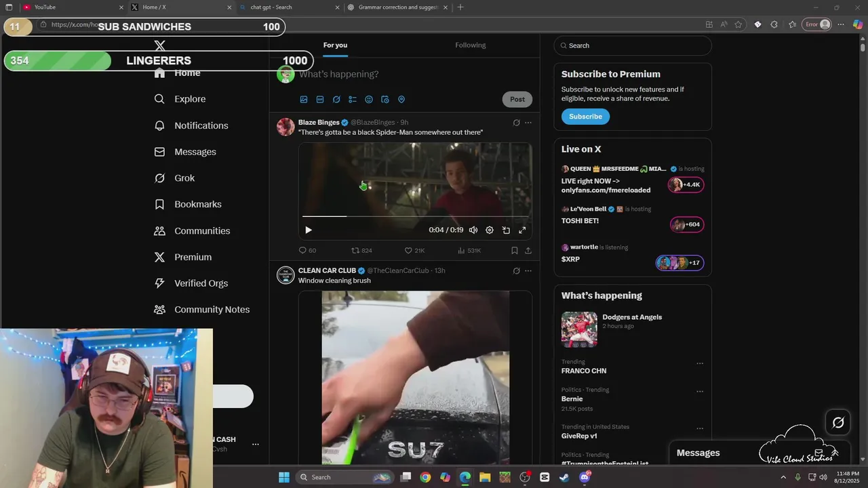Open Bookmarks in sidebar
The image size is (868, 488).
189,204
